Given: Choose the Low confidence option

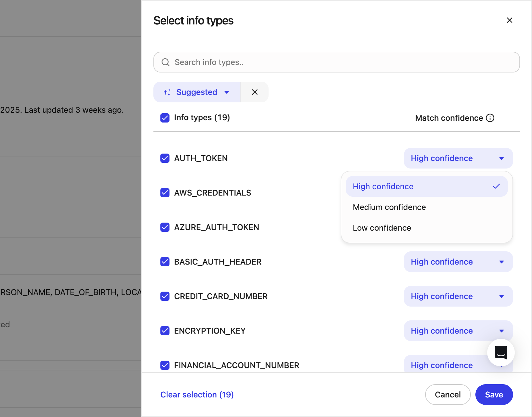Looking at the screenshot, I should coord(382,228).
